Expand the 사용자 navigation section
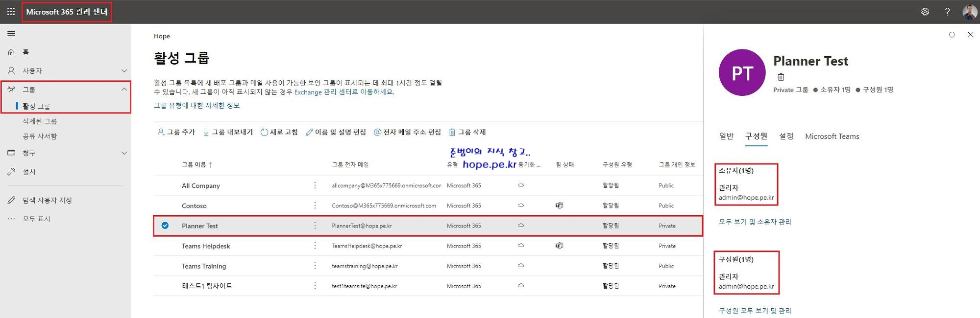 point(66,71)
